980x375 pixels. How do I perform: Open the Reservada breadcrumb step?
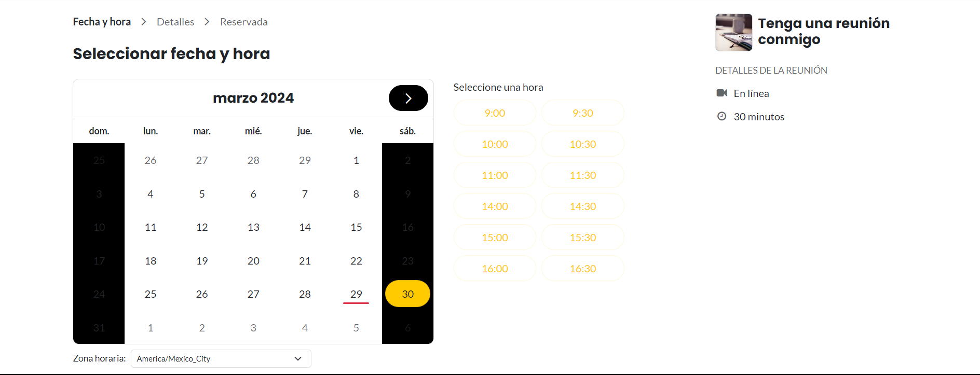point(244,22)
